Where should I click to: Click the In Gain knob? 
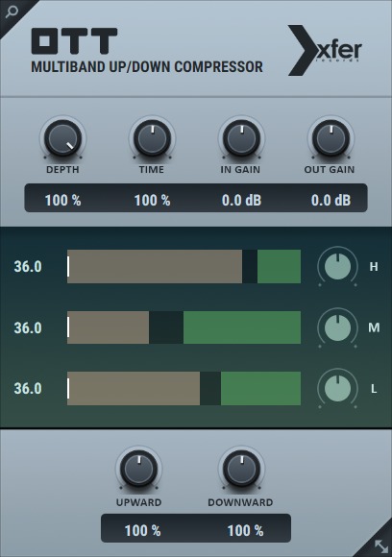click(x=241, y=138)
